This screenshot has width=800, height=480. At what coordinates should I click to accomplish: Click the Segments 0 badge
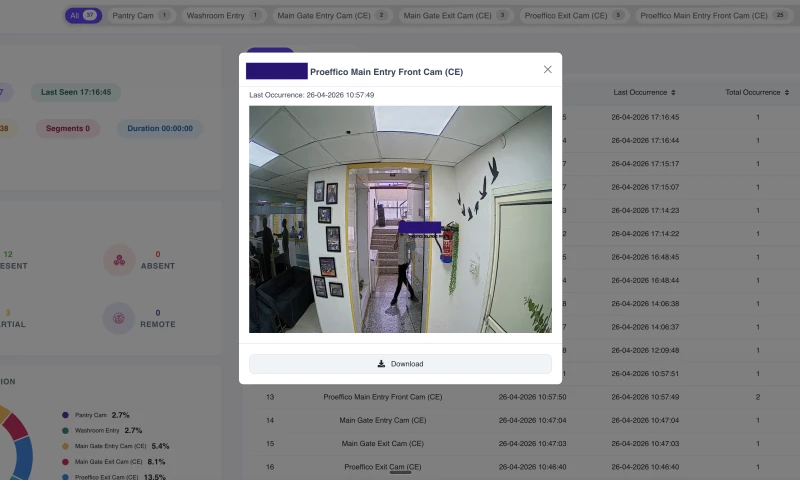tap(68, 129)
